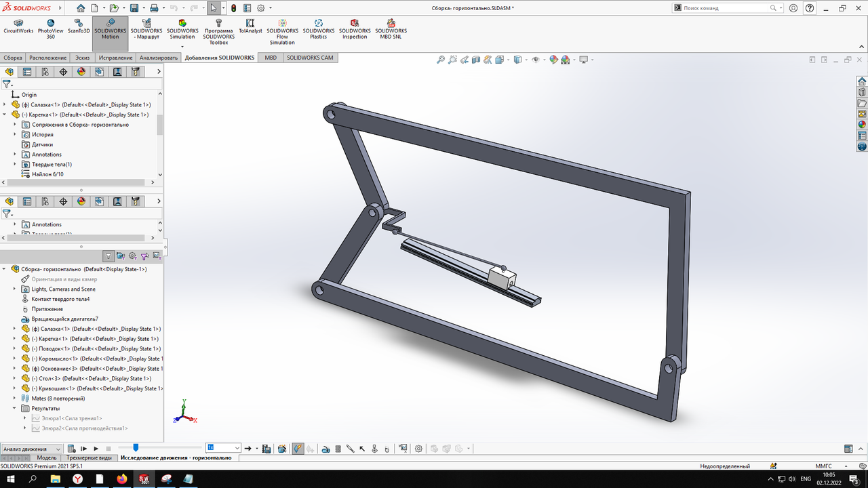Open Трехмерные виды bottom tab
868x488 pixels.
click(x=90, y=457)
